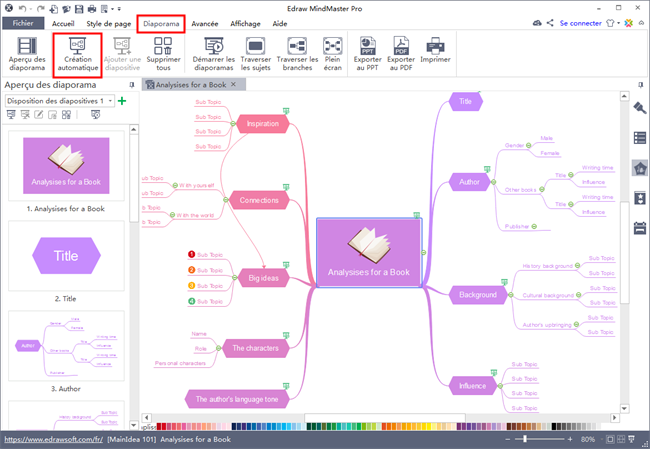The width and height of the screenshot is (650, 449).
Task: Switch to the Avancée tab
Action: (x=205, y=24)
